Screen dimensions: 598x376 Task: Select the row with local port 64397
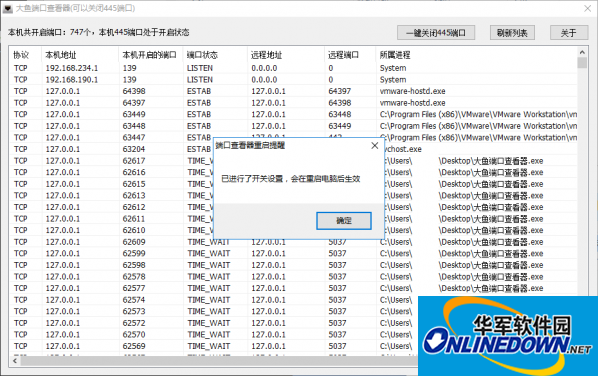coord(294,103)
